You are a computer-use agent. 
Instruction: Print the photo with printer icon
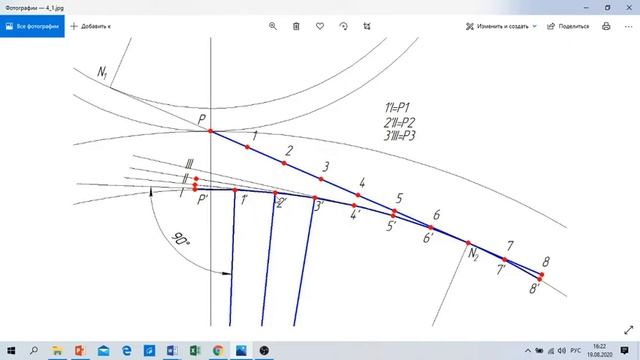coord(606,26)
